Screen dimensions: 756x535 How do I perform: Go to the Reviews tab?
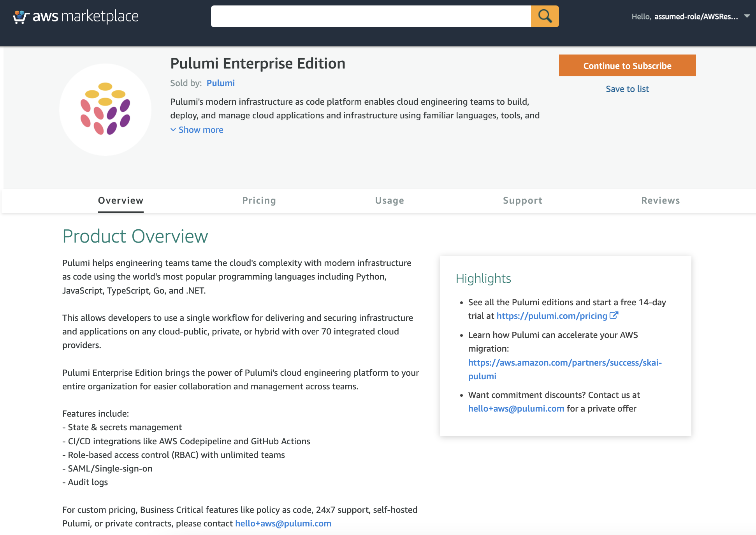661,201
